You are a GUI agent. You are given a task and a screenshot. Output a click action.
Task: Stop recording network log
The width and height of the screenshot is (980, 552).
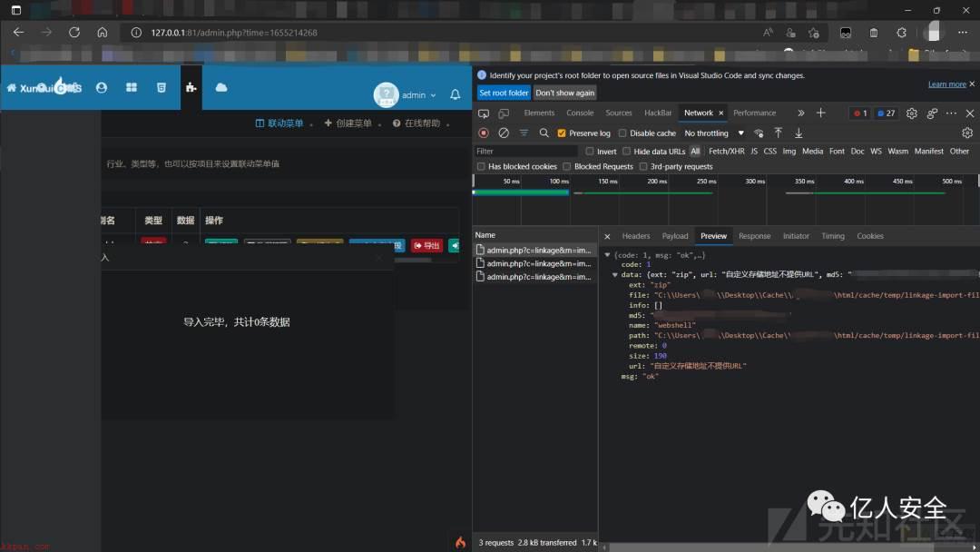point(484,133)
